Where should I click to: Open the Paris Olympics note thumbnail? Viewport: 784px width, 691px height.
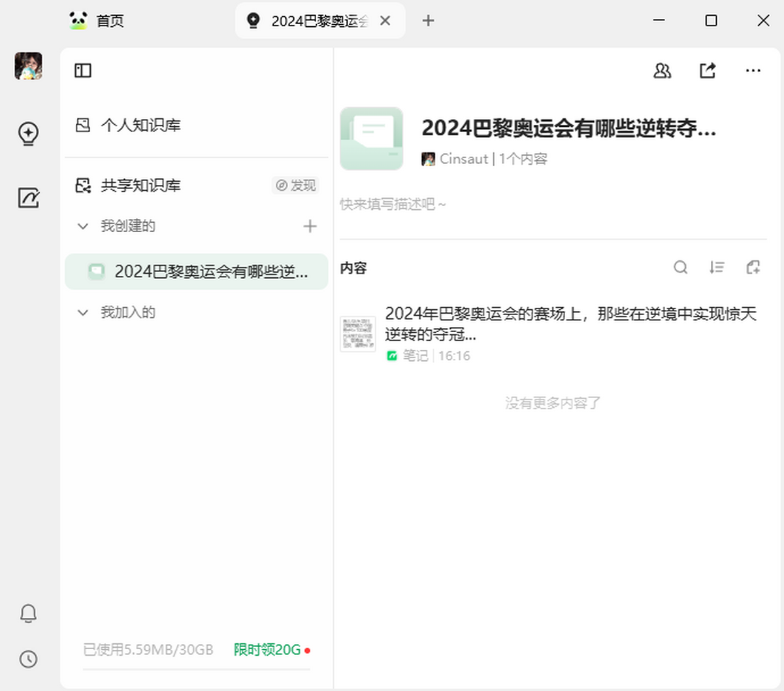[x=357, y=334]
